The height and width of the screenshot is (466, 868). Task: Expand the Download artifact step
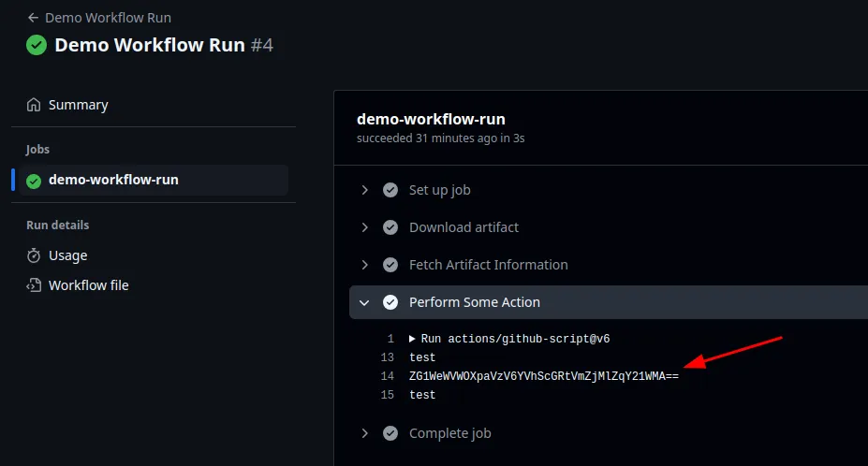[364, 227]
